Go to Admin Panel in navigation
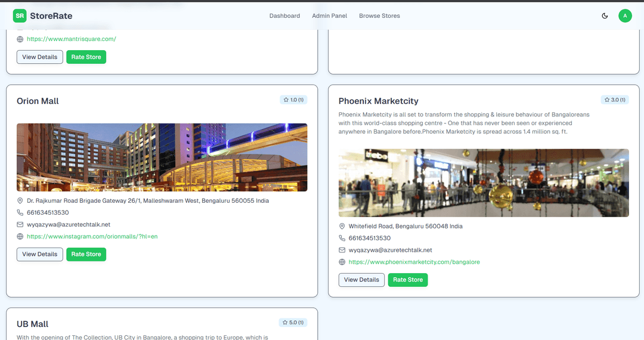Viewport: 644px width, 340px height. (x=329, y=16)
